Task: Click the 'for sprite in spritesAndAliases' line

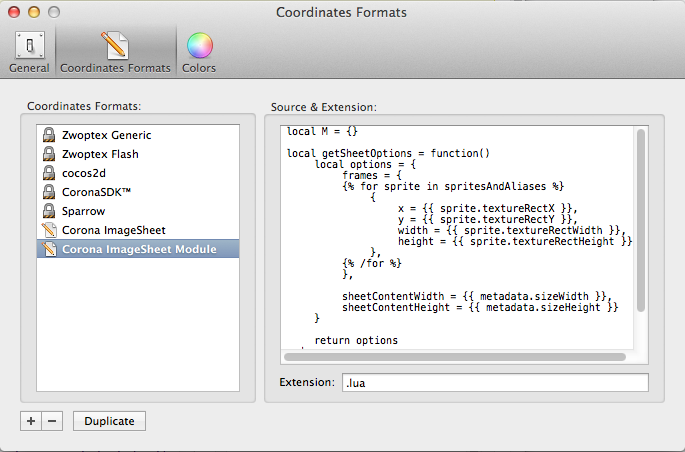Action: tap(453, 186)
